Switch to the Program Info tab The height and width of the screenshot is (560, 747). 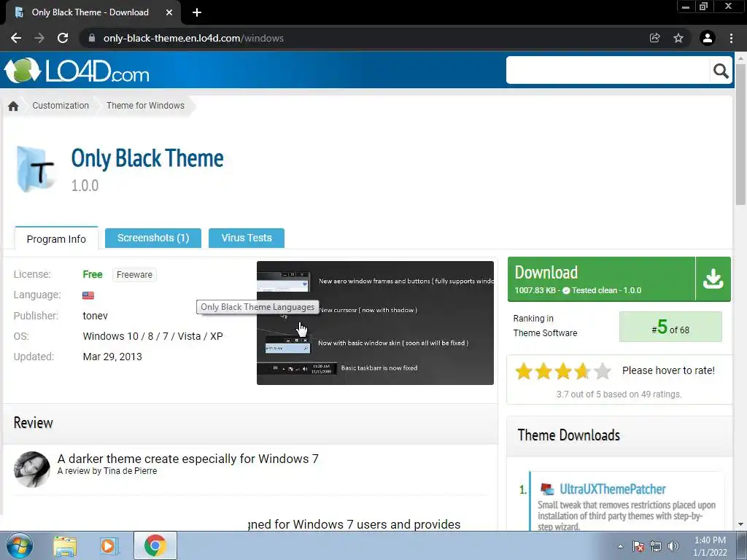56,238
